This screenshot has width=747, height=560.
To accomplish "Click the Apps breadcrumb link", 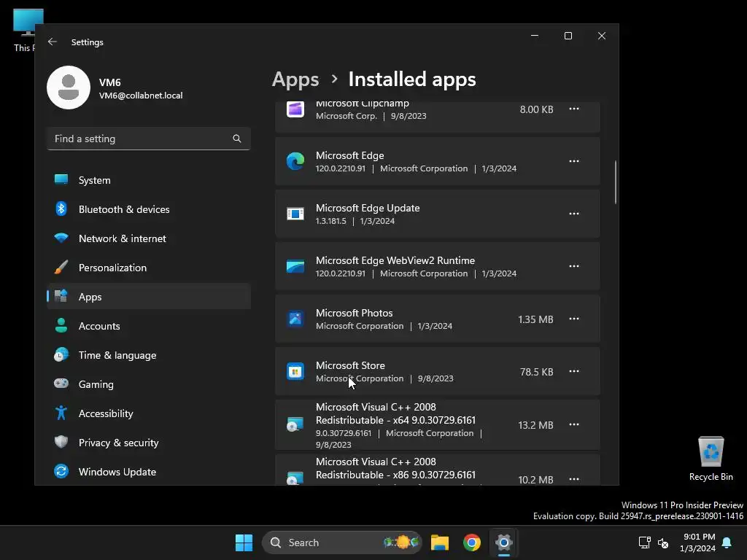I will (295, 79).
